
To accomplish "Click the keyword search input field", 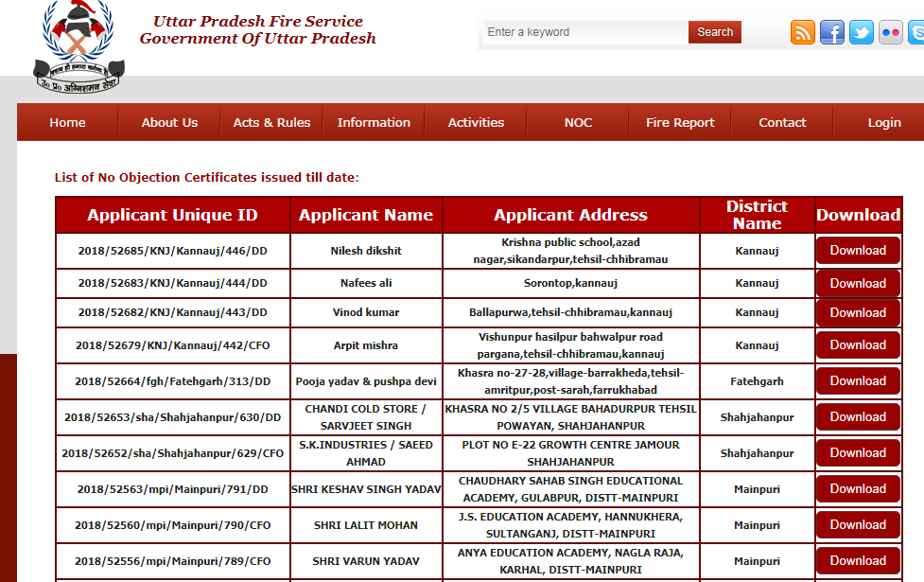I will [584, 31].
